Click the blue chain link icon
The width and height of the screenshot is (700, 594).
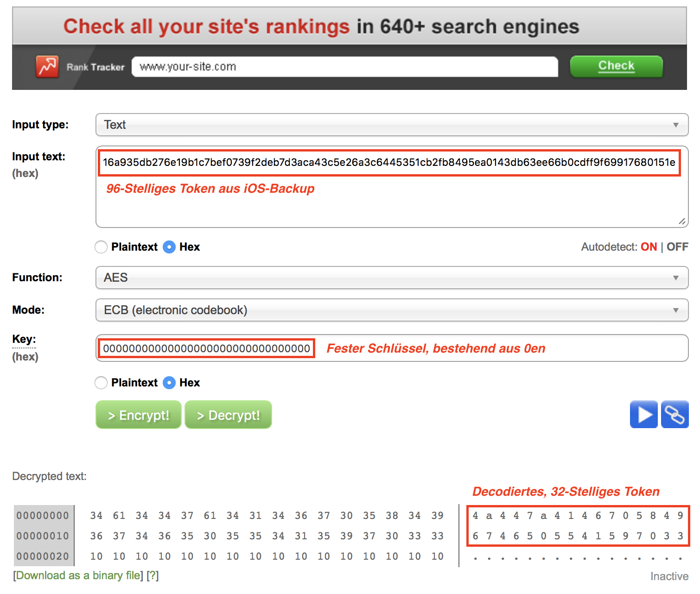click(x=675, y=414)
